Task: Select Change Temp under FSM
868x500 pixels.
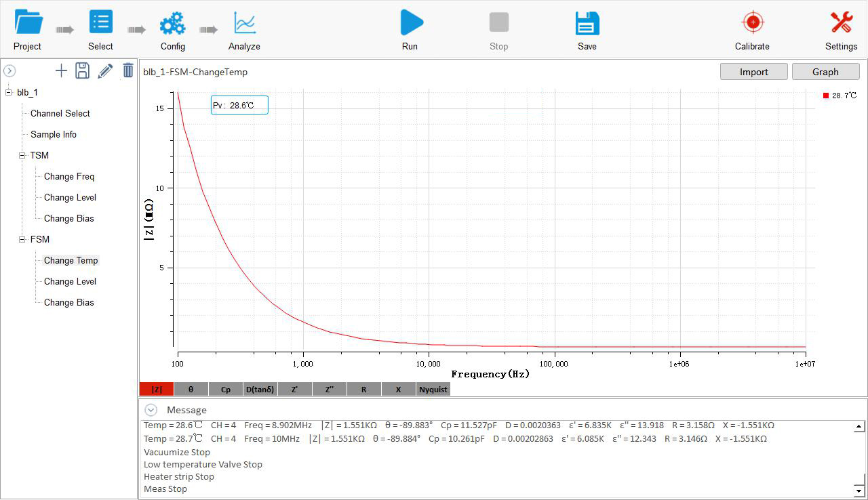Action: (71, 260)
